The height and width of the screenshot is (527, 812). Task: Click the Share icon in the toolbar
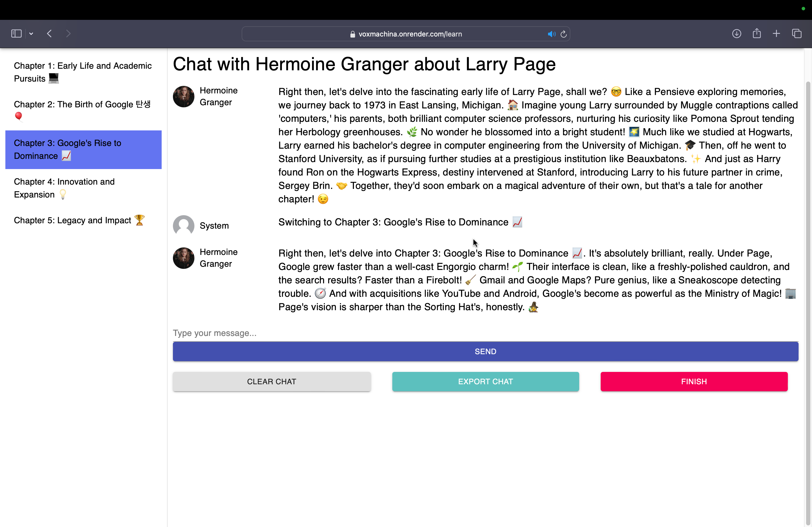(x=756, y=33)
